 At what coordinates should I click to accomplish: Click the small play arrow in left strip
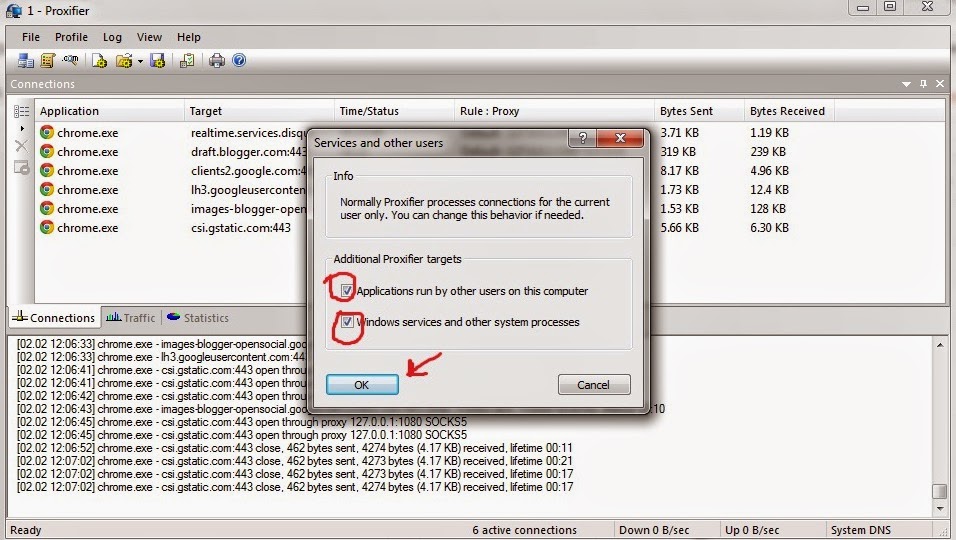tap(22, 129)
